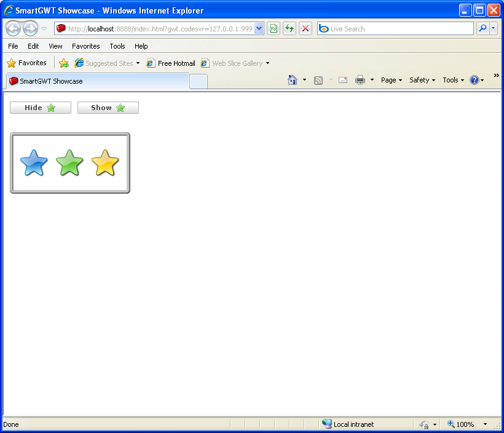Open the Favorites center star button
This screenshot has height=433, width=504.
tap(26, 63)
